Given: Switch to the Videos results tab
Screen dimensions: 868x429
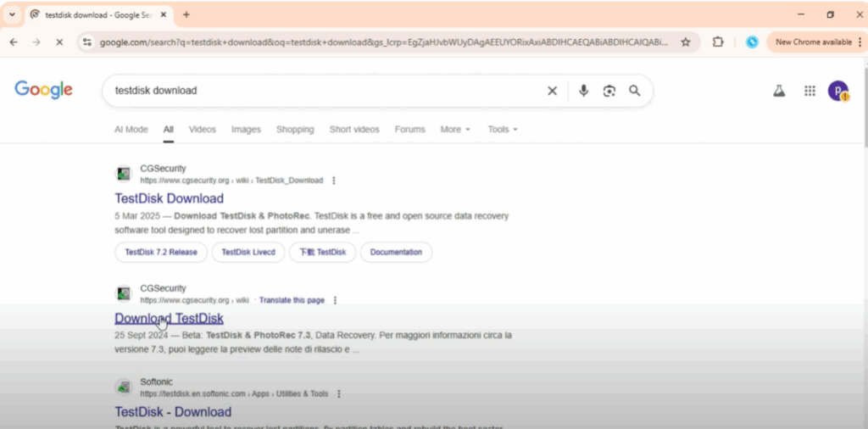Looking at the screenshot, I should (x=203, y=130).
